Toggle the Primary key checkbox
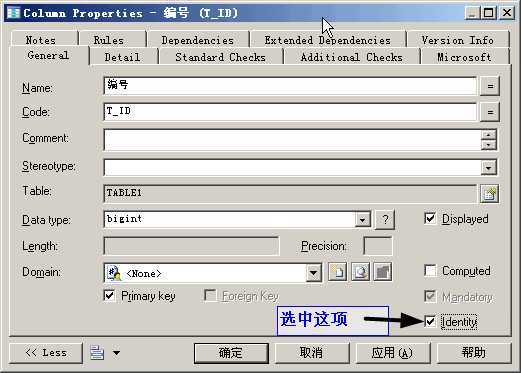This screenshot has height=373, width=521. click(109, 295)
